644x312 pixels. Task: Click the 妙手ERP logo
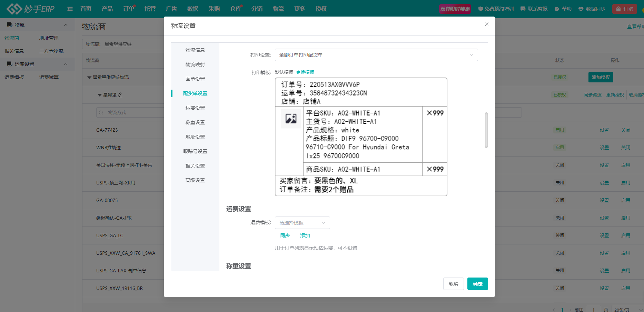(x=30, y=9)
